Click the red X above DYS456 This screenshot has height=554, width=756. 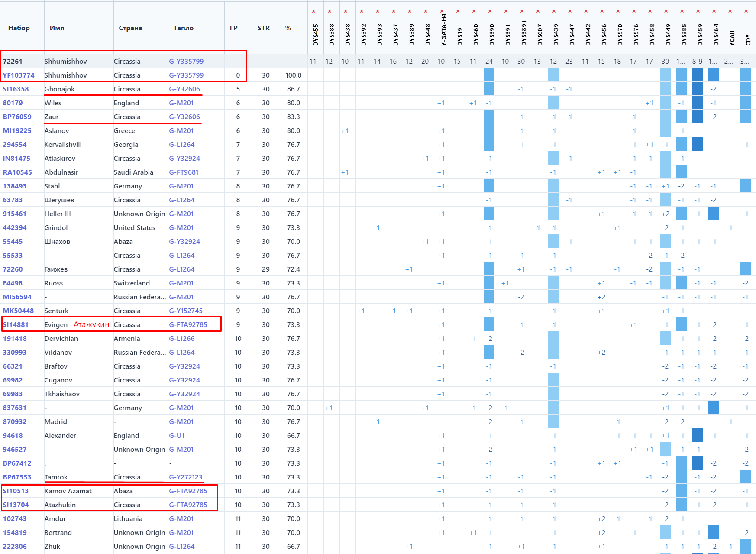(x=602, y=11)
